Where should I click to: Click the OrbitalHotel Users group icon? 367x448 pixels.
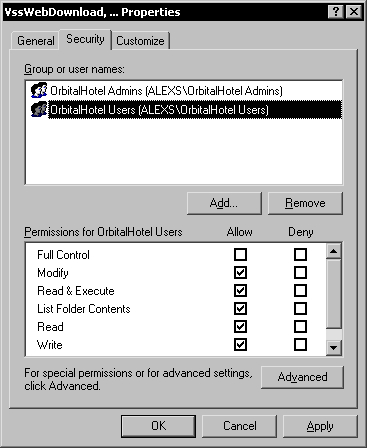pyautogui.click(x=39, y=109)
